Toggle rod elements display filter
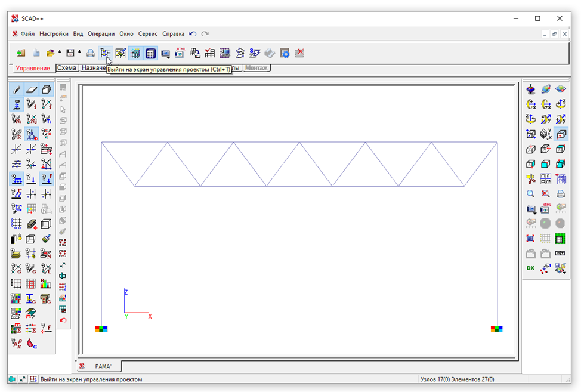Screen dimensions: 581x392 pyautogui.click(x=16, y=89)
